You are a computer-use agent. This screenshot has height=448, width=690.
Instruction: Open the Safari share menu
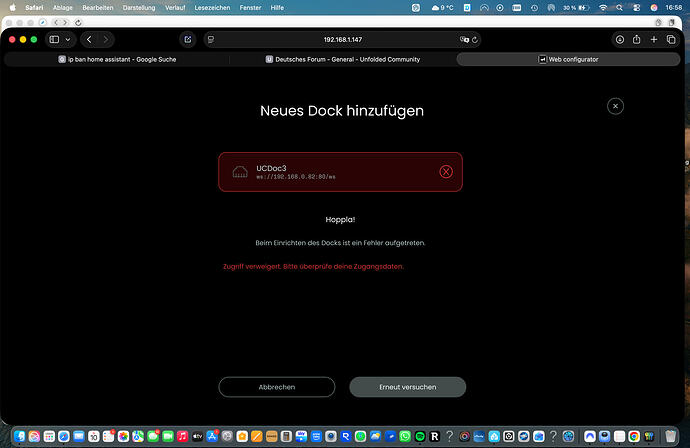[635, 39]
